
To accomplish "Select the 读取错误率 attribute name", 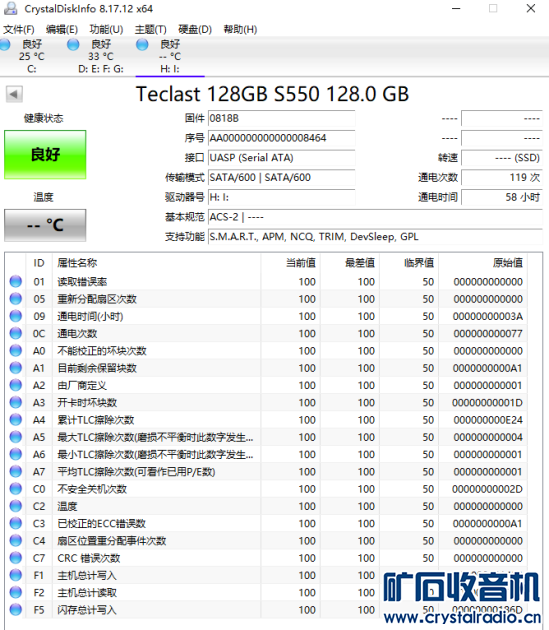I will [82, 282].
